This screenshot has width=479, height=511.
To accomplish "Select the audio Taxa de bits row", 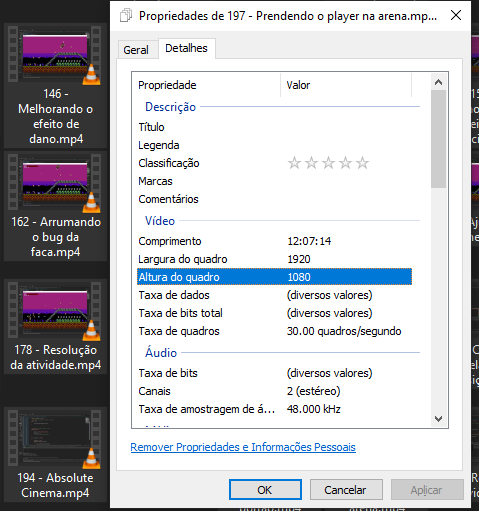I will (274, 373).
